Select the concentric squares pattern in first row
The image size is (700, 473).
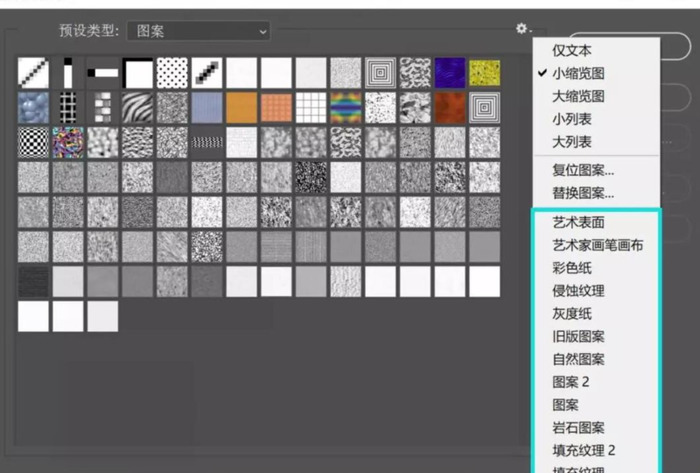click(380, 73)
